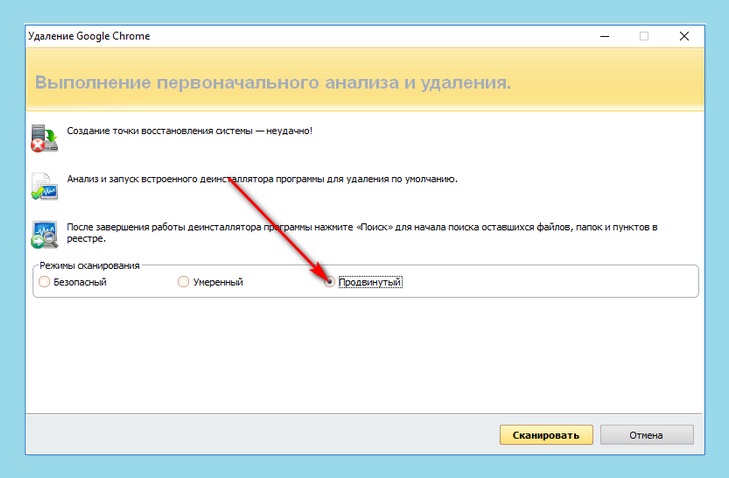Screen dimensions: 729x478
Task: Click the leftover search magnifier icon
Action: pyautogui.click(x=45, y=235)
